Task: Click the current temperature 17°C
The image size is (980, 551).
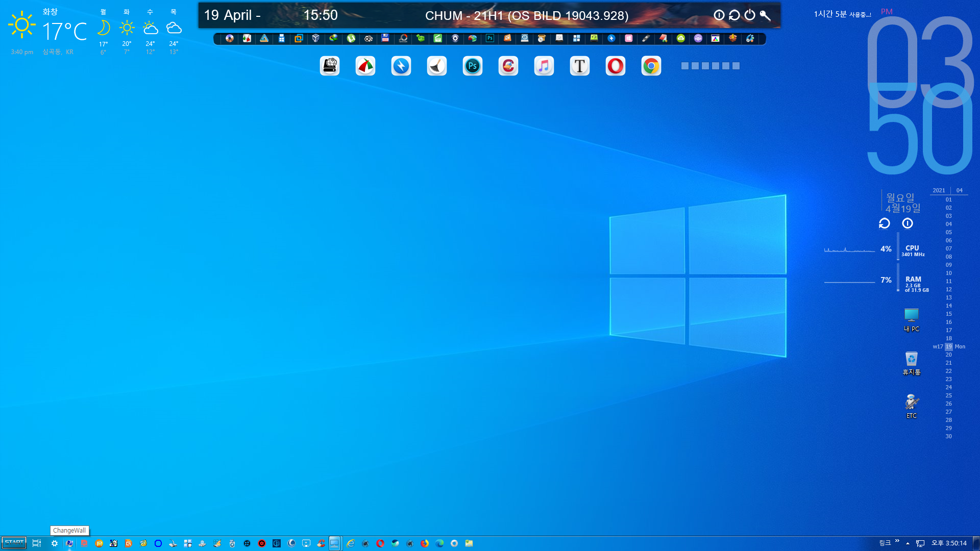Action: tap(65, 32)
